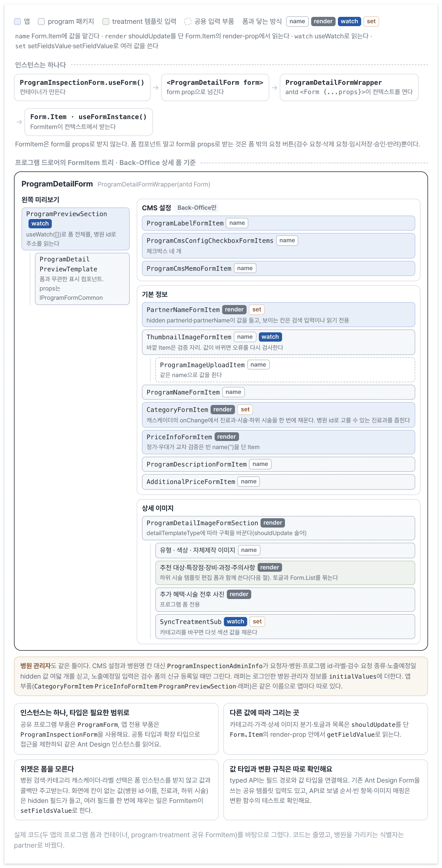Select the 인스턴스는 하나, 타입은 필요한 범위로 card title
This screenshot has width=442, height=868.
[75, 713]
